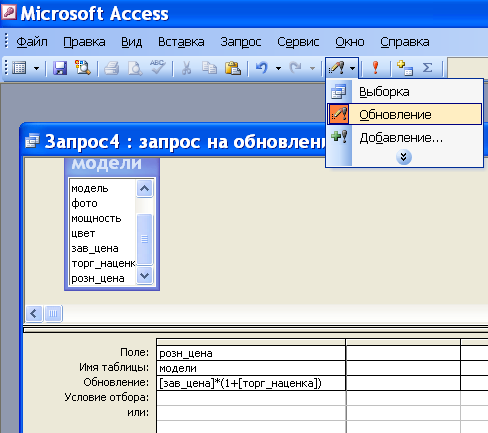The height and width of the screenshot is (433, 488).
Task: Click the first column selector bar
Action: coord(251,342)
